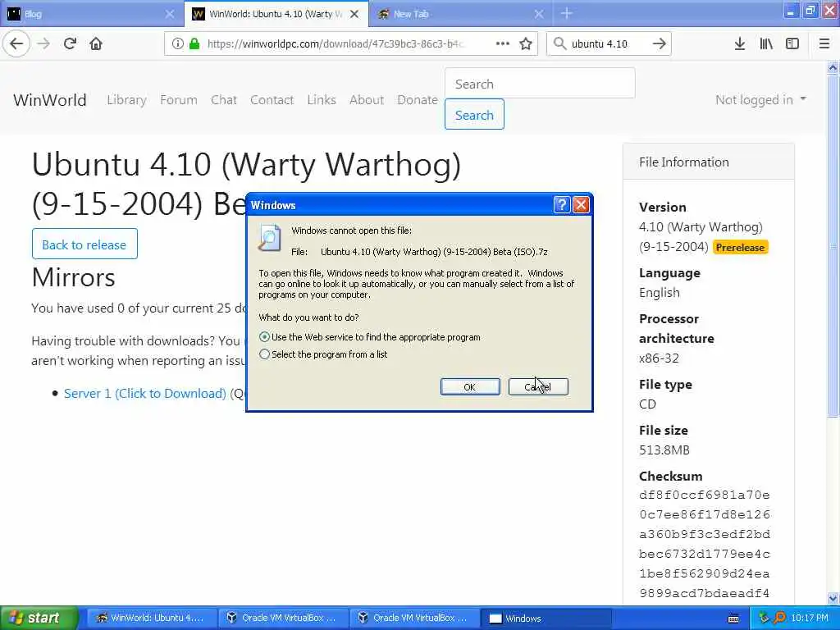840x630 pixels.
Task: Switch to first Oracle VM VirtualBox taskbar button
Action: (x=283, y=618)
